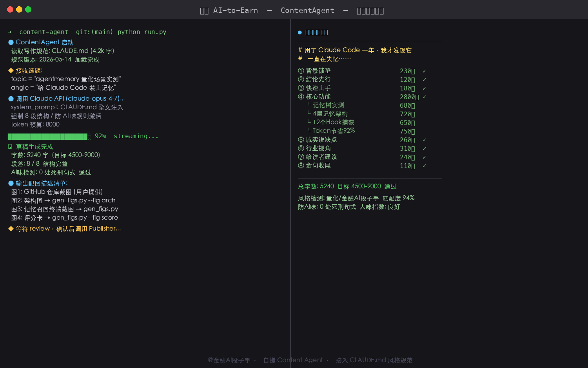Viewport: 588px width, 368px height.
Task: Click the '草稿生成完成' status line
Action: pyautogui.click(x=31, y=146)
